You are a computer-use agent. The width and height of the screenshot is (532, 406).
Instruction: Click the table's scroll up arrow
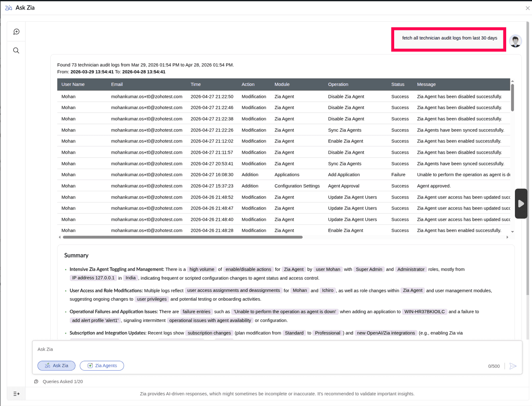(512, 81)
